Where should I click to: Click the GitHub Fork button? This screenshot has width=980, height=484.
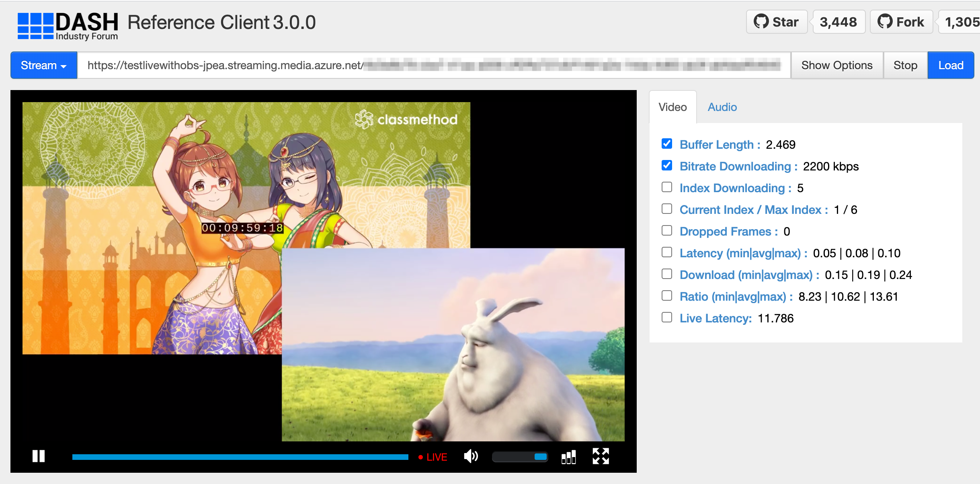click(901, 22)
